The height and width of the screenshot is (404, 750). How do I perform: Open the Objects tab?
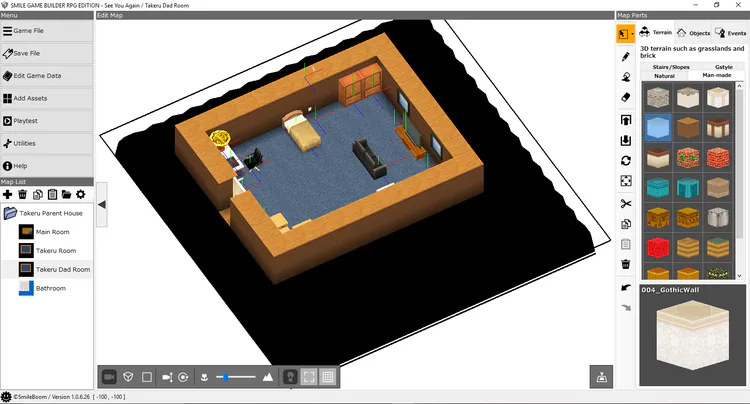tap(693, 33)
